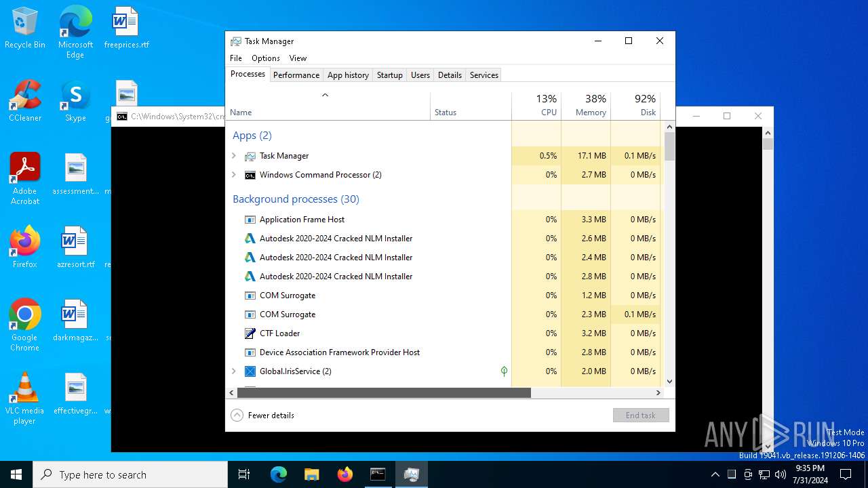
Task: Switch to the App history tab
Action: point(348,75)
